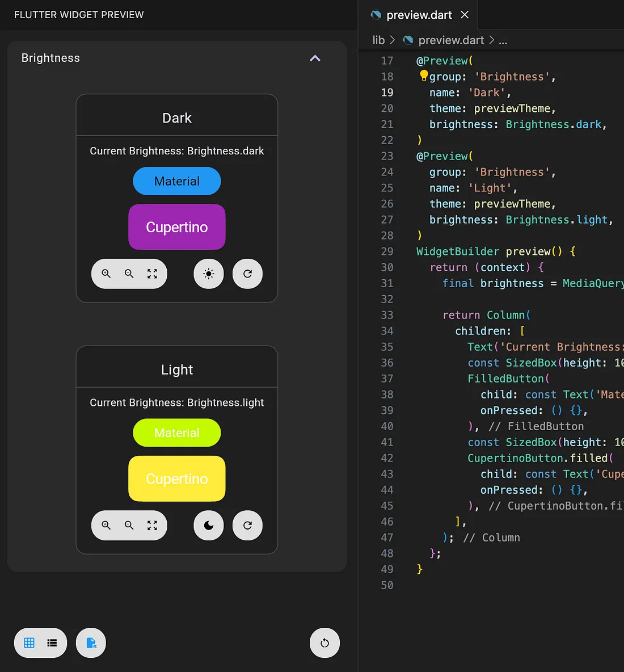The width and height of the screenshot is (624, 672).
Task: Expand the Light preview to full size
Action: click(152, 525)
